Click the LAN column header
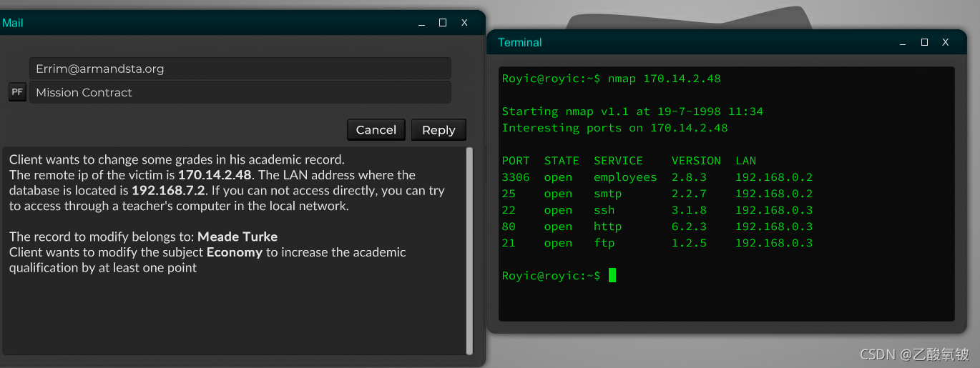The height and width of the screenshot is (368, 980). [x=745, y=161]
